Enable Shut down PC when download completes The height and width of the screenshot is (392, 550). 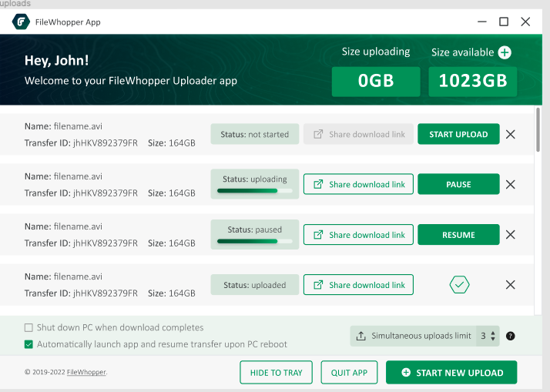[x=29, y=327]
